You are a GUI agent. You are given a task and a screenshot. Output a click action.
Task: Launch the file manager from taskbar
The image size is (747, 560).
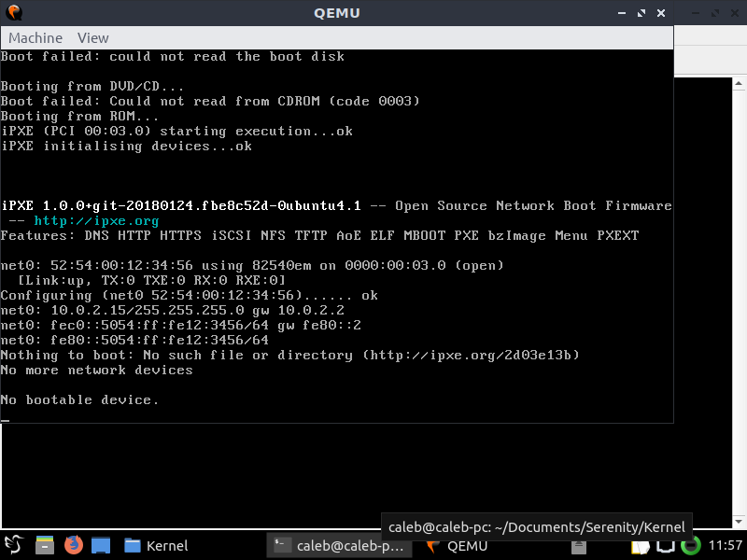click(45, 545)
